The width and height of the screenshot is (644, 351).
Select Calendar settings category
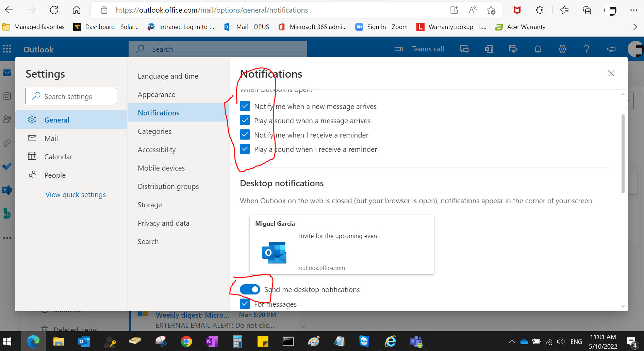coord(71,157)
